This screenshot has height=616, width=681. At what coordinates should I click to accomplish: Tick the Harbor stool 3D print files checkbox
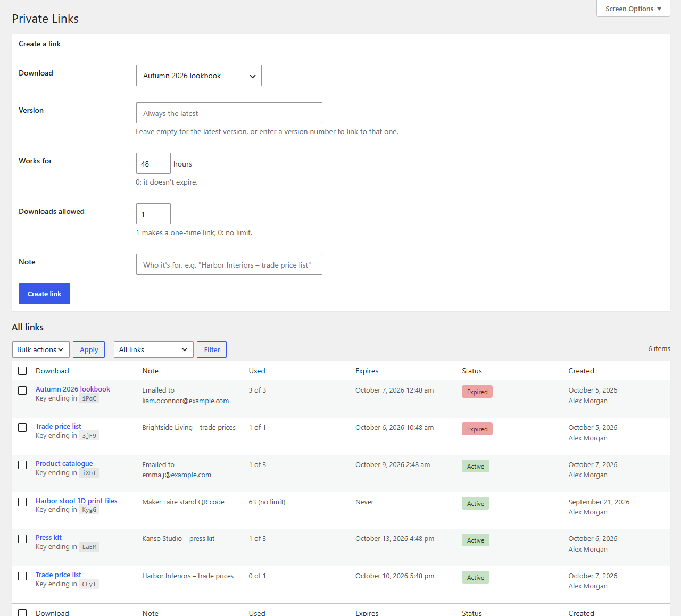[x=22, y=502]
